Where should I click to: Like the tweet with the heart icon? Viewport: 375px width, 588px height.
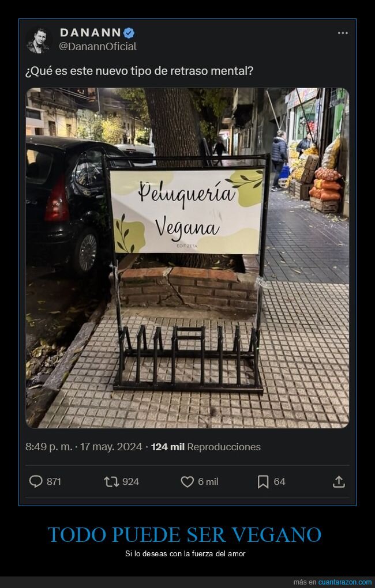pyautogui.click(x=187, y=481)
